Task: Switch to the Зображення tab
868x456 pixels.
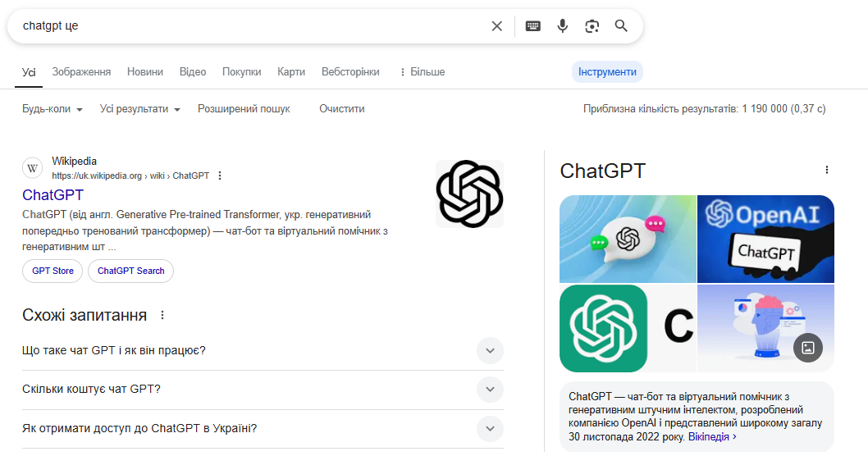Action: click(x=81, y=72)
